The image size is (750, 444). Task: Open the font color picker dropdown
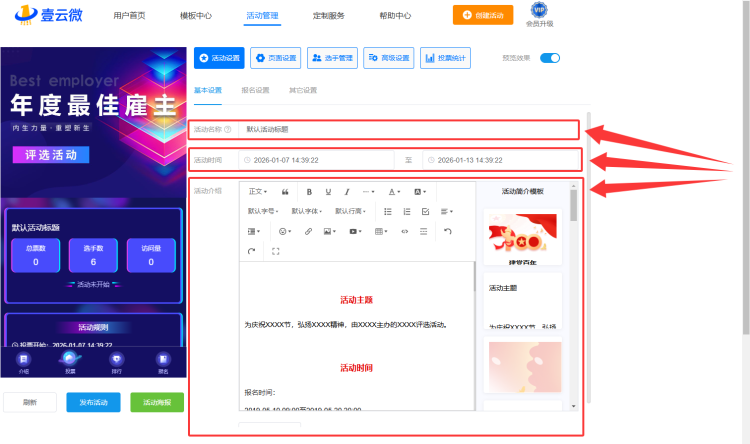(x=394, y=191)
